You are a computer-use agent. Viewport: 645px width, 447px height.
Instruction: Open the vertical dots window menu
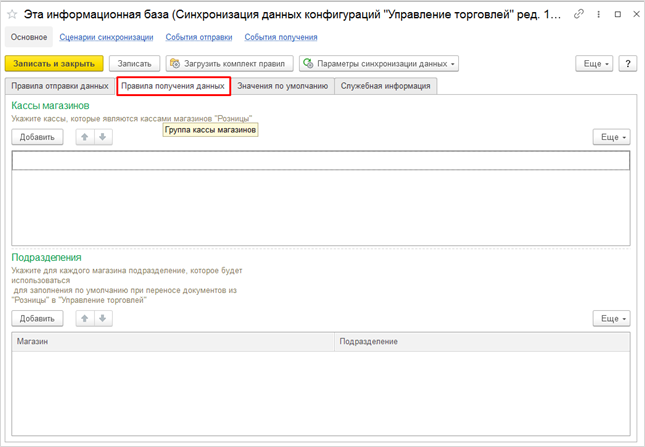pyautogui.click(x=598, y=15)
